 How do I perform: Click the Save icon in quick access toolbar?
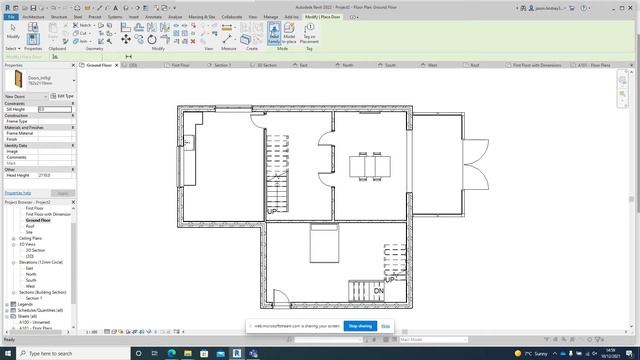[33, 8]
